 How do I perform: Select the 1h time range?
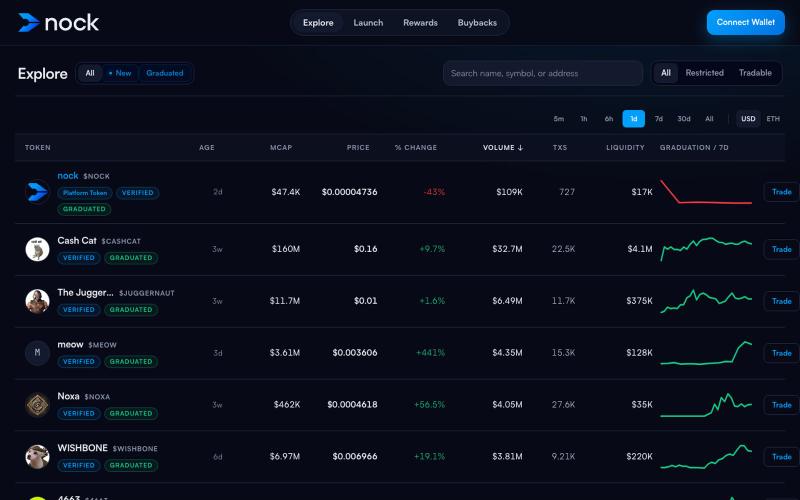point(584,119)
